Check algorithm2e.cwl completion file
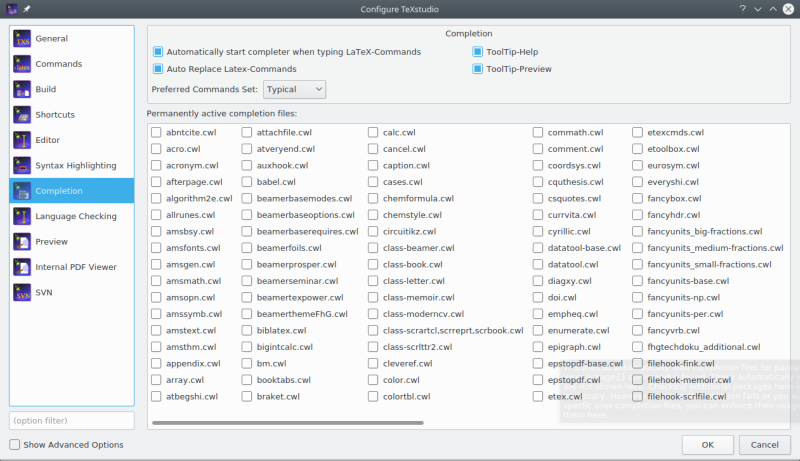Screen dimensions: 800x461 [156, 198]
